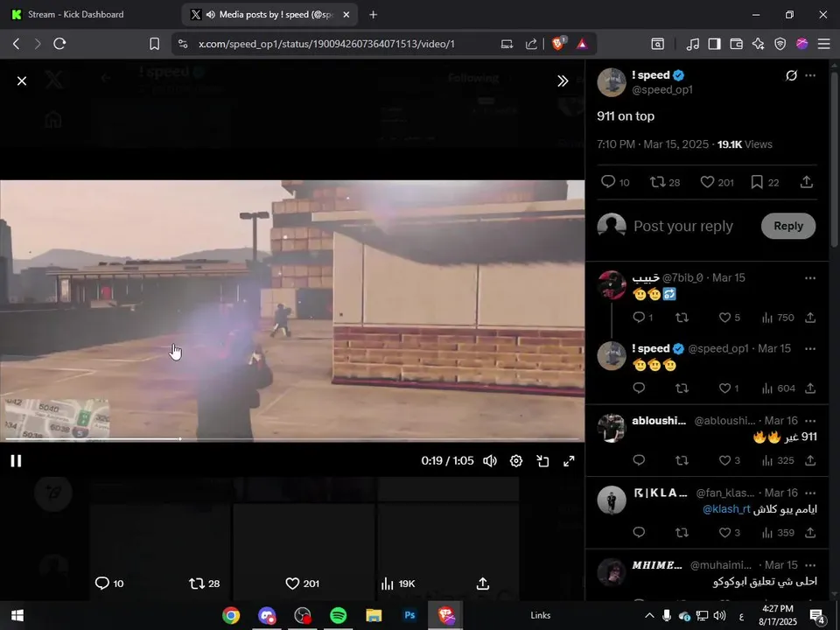Close the video viewer with the X
Image resolution: width=840 pixels, height=630 pixels.
[21, 80]
